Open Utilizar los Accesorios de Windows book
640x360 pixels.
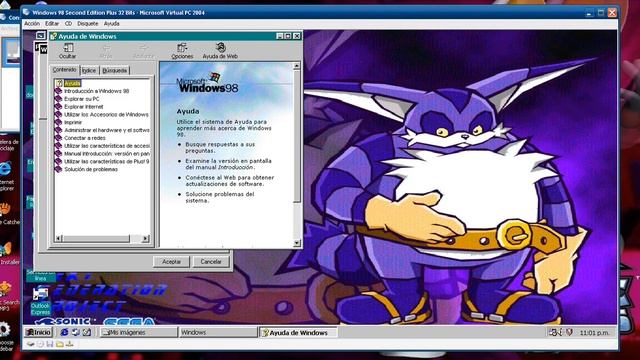(x=106, y=114)
